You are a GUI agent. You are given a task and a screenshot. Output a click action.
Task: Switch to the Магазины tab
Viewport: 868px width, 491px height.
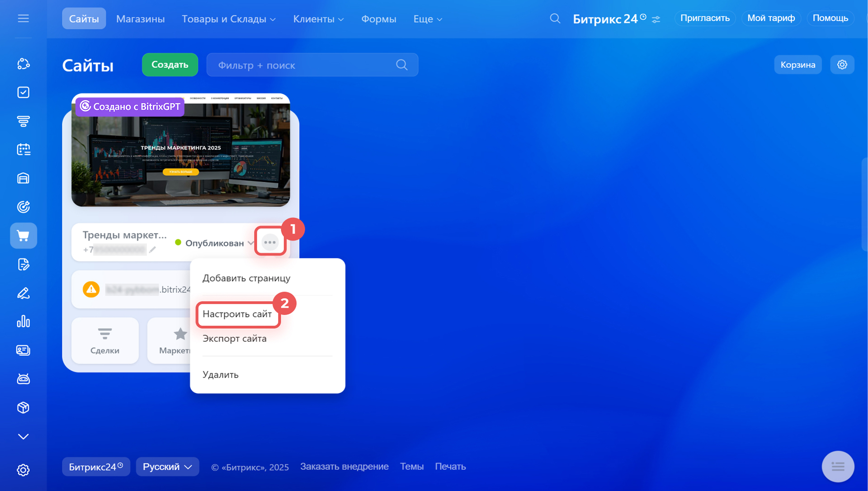140,19
